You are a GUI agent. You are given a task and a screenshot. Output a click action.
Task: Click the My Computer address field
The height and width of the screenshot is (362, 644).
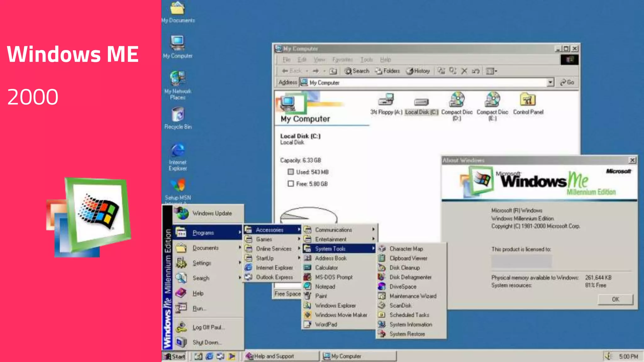pos(423,82)
